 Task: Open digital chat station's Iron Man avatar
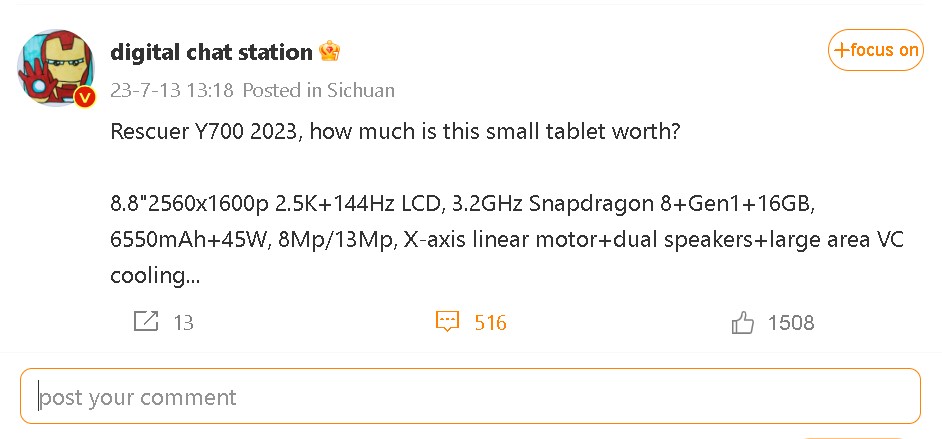55,67
